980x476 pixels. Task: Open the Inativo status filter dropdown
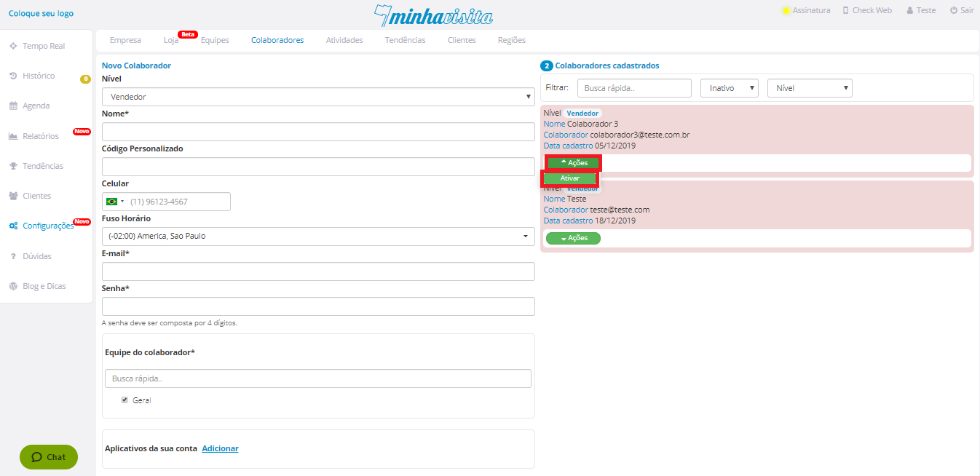point(729,88)
